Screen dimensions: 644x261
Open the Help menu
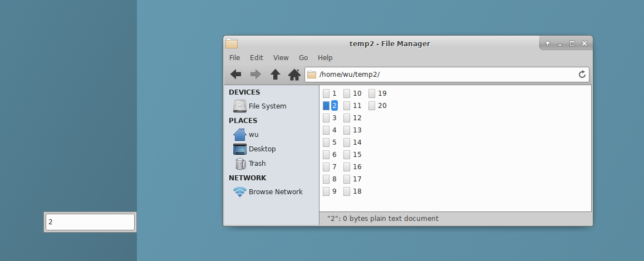pos(325,58)
